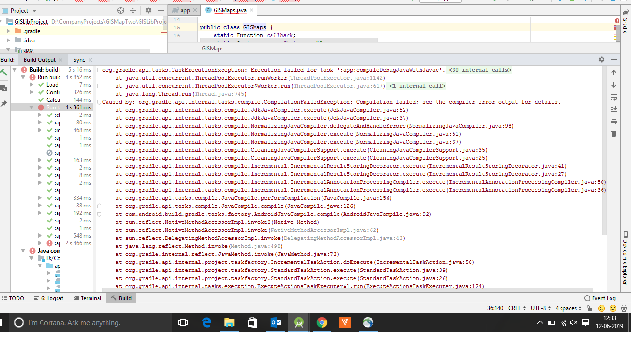The image size is (644, 362).
Task: Expand the .gradle folder in project tree
Action: (x=8, y=31)
